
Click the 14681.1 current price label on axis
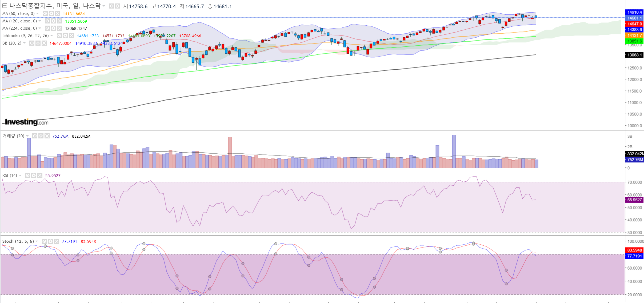click(x=634, y=18)
